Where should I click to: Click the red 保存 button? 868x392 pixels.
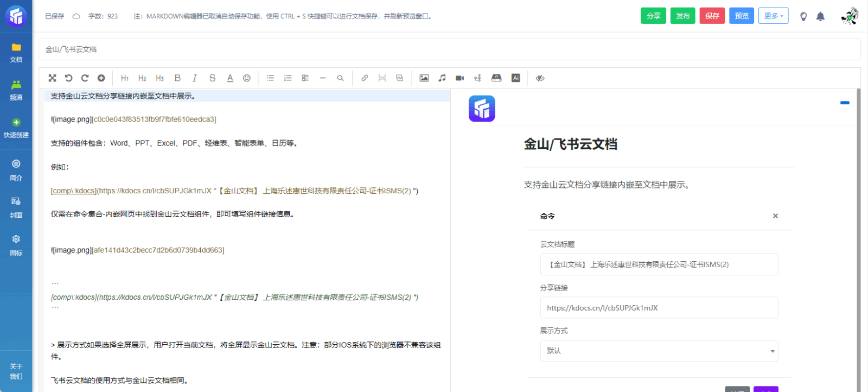point(712,16)
